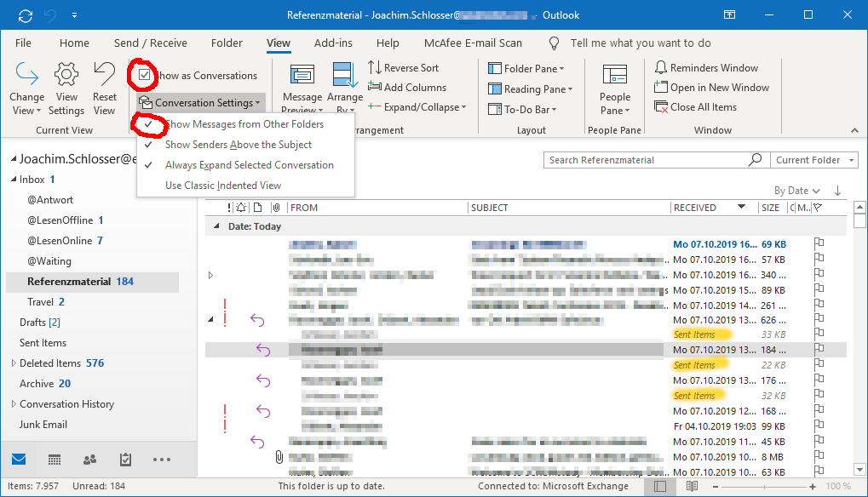
Task: Open the Arrange By dropdown in the ribbon
Action: pos(345,88)
